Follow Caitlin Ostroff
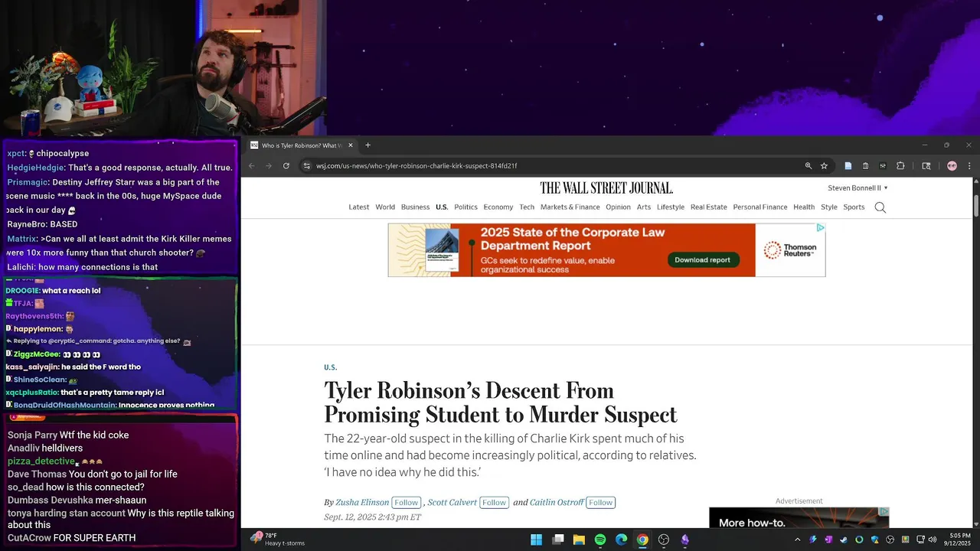The image size is (980, 551). [601, 503]
